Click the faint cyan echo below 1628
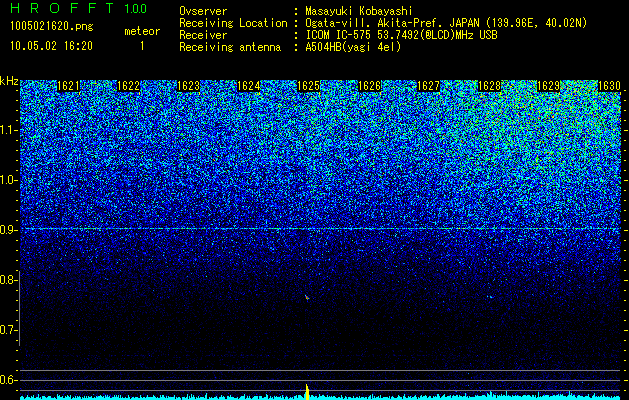 pyautogui.click(x=490, y=297)
